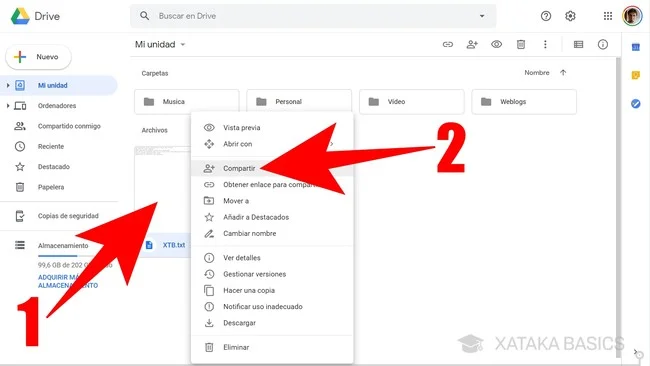The height and width of the screenshot is (366, 650).
Task: Open the more actions three-dot menu
Action: pos(545,44)
